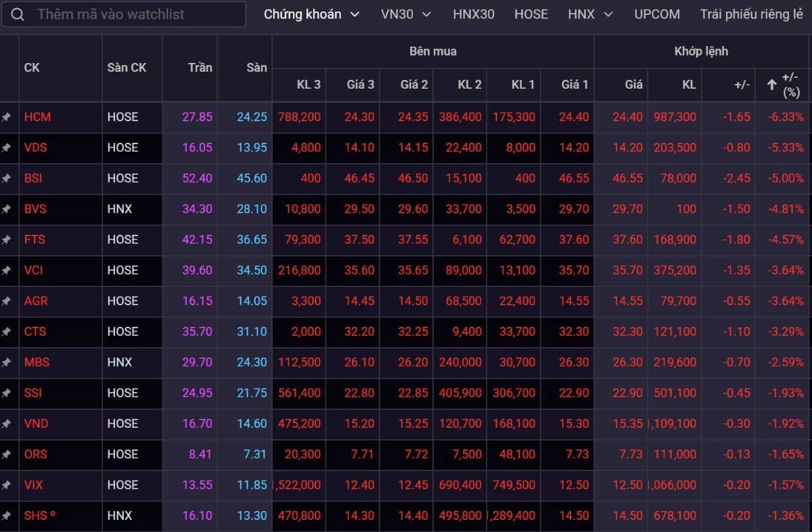
Task: Click SHS matched volume 678,100
Action: coord(675,516)
